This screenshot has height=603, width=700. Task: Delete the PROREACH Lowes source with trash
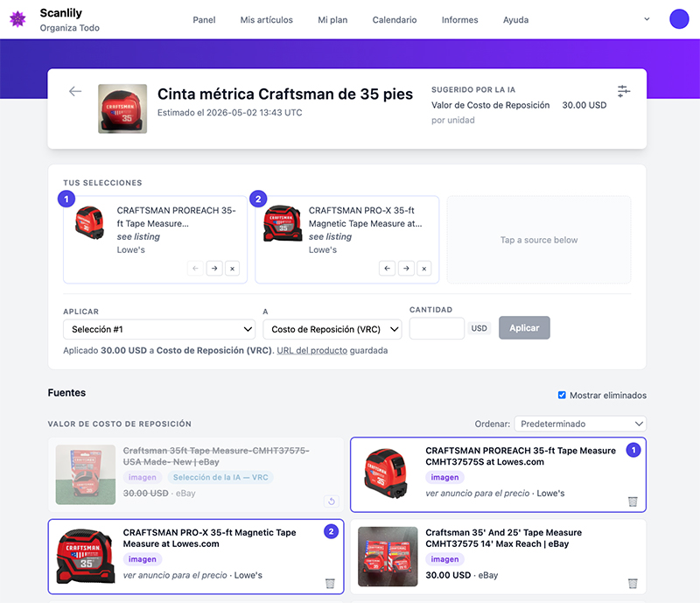click(x=633, y=501)
